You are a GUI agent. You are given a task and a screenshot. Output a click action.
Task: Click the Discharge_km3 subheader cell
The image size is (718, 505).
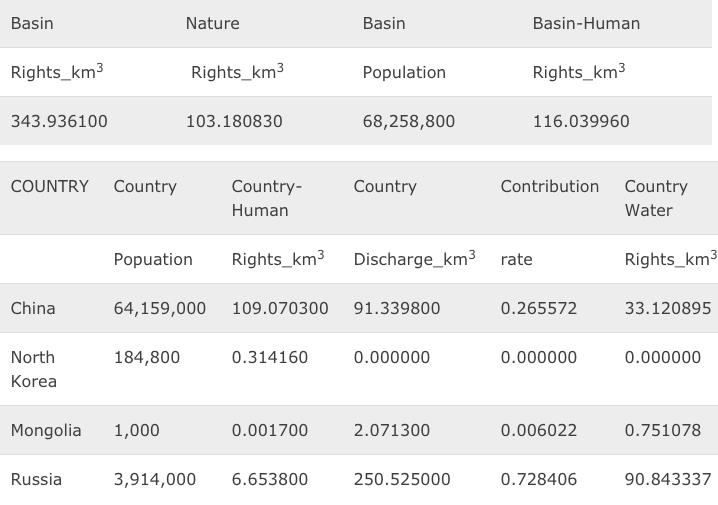(414, 259)
